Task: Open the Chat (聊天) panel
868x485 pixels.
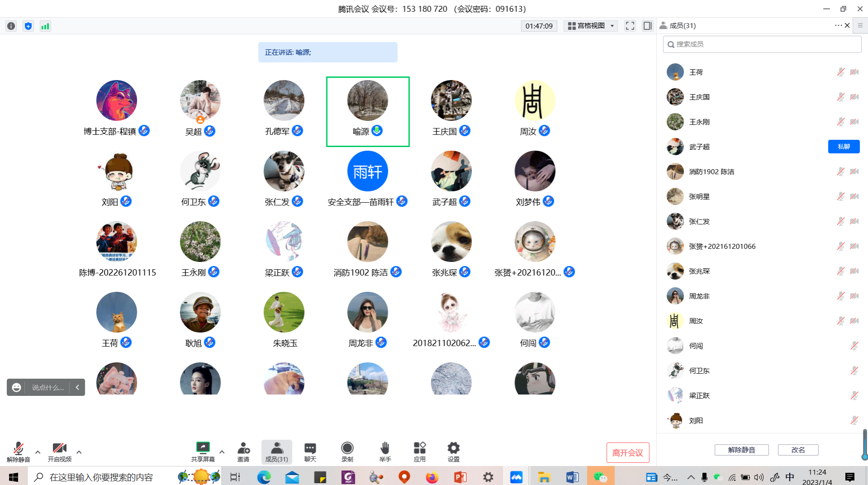Action: 310,452
